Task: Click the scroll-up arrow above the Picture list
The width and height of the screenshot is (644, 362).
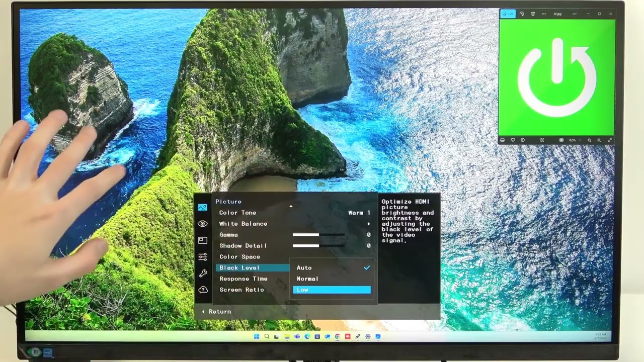Action: click(x=290, y=206)
